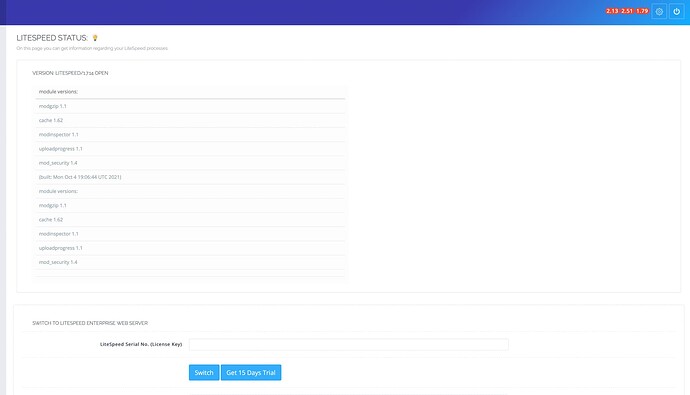690x395 pixels.
Task: Click the 1.79 load average badge
Action: point(642,11)
